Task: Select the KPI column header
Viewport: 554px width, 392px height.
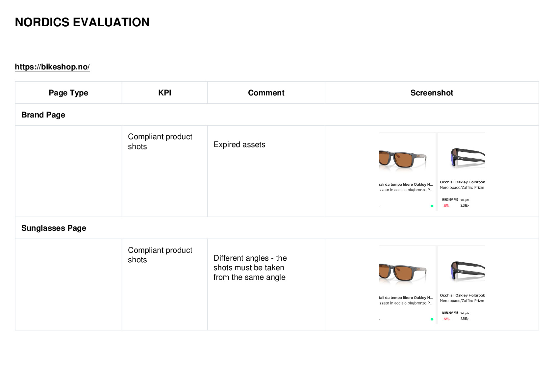Action: coord(164,93)
